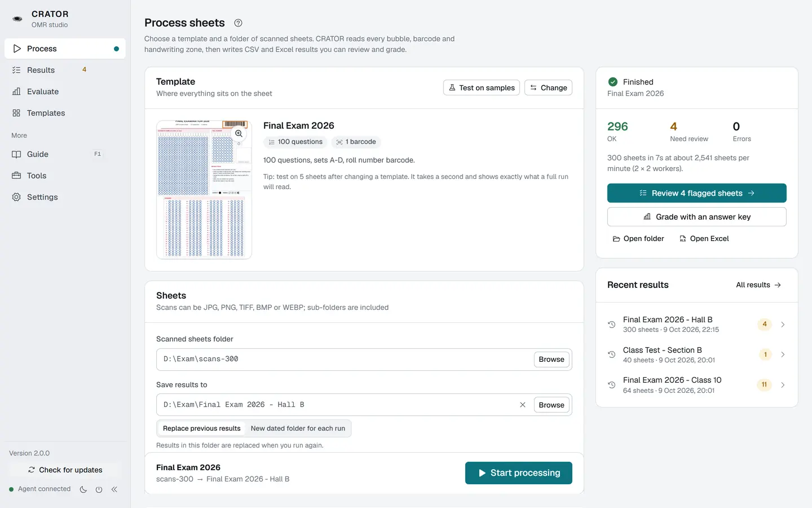
Task: Click the green Finished check icon
Action: coord(613,82)
